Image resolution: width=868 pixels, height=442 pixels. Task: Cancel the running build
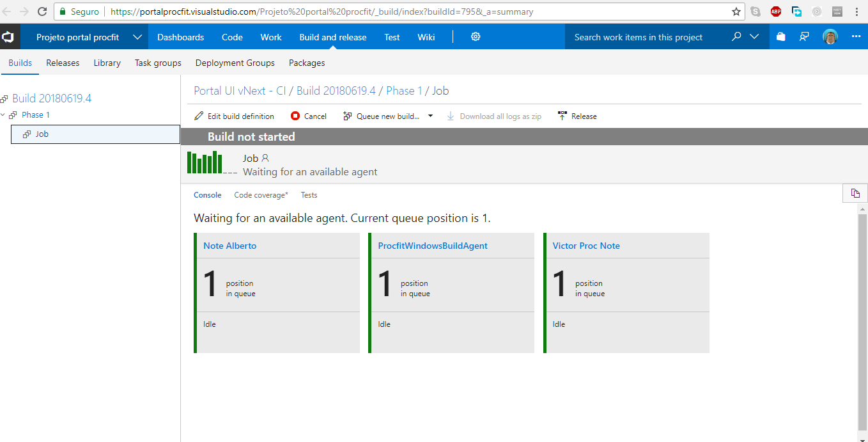pos(309,116)
